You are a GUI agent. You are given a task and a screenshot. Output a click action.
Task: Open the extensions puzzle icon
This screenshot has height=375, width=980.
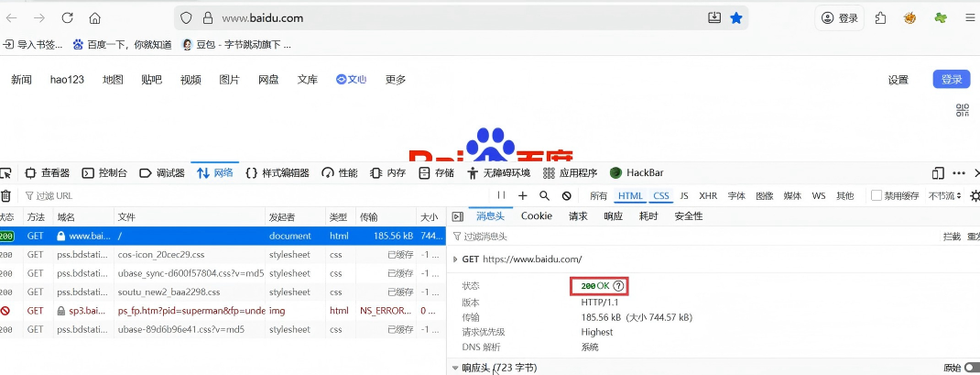(x=880, y=18)
